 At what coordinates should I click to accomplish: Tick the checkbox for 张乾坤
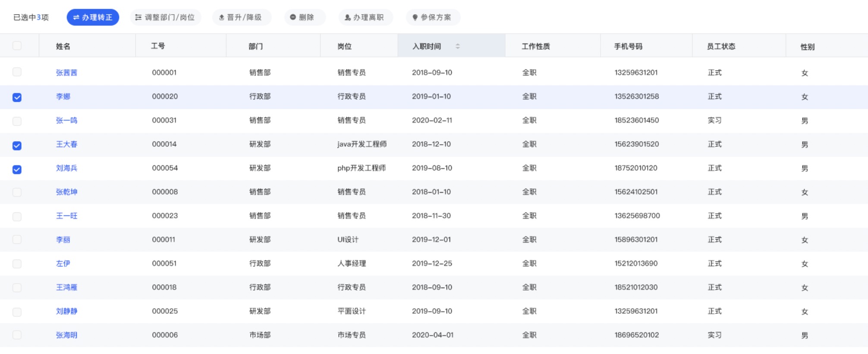pyautogui.click(x=17, y=192)
